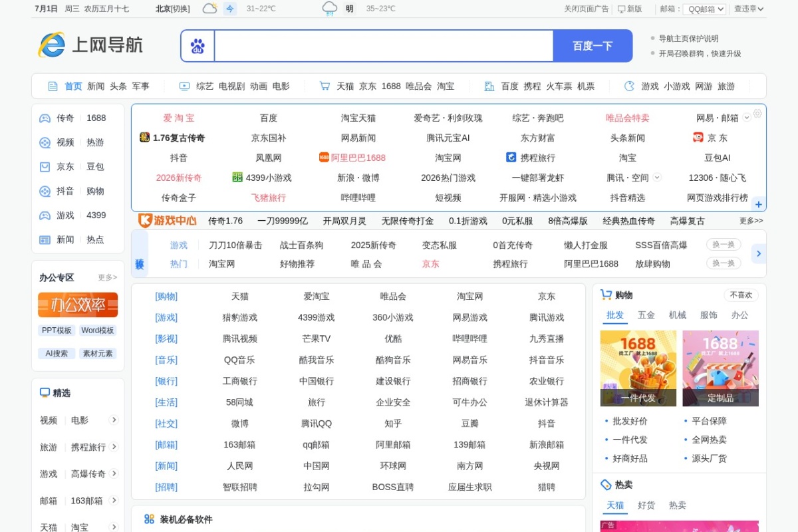Screen dimensions: 798x532
Task: Expand the 邮箱 163邮箱 row arrow
Action: pyautogui.click(x=114, y=500)
